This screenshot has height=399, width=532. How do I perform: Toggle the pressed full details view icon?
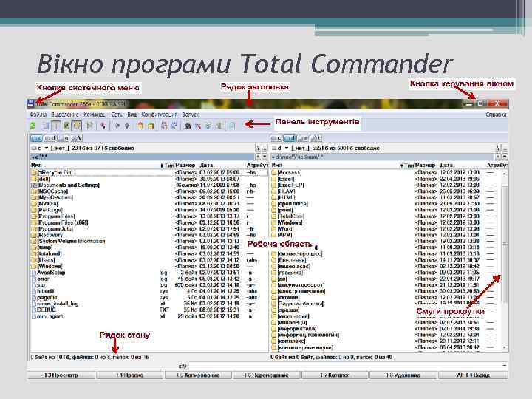click(x=56, y=126)
